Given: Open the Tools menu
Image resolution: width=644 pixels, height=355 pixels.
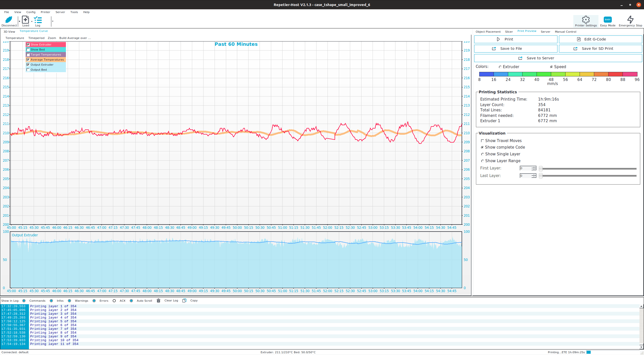Looking at the screenshot, I should tap(74, 12).
